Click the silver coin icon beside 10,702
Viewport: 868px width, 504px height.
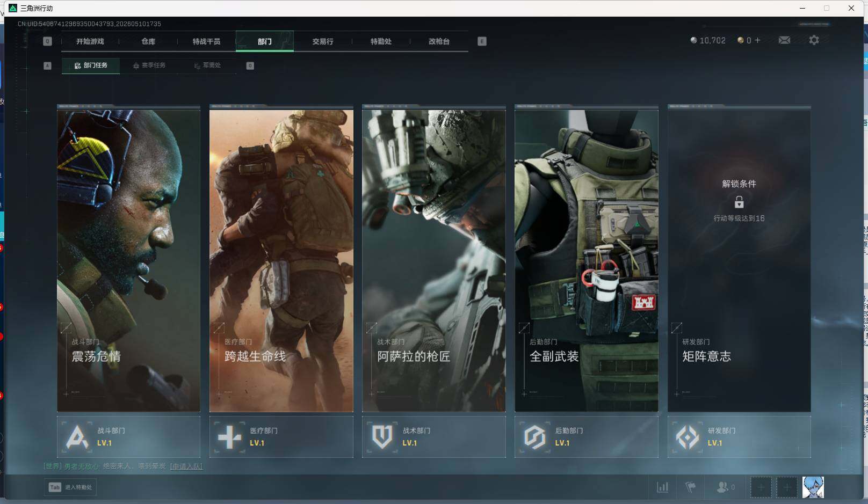(x=693, y=40)
